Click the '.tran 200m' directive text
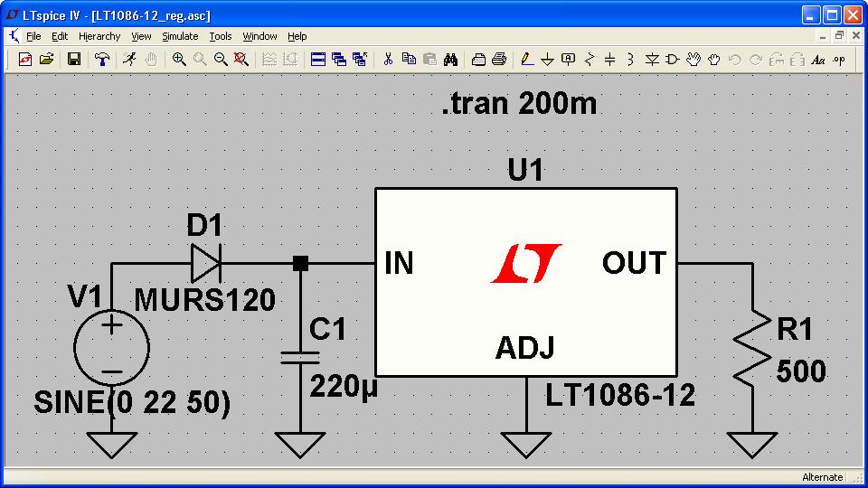868x488 pixels. 519,103
